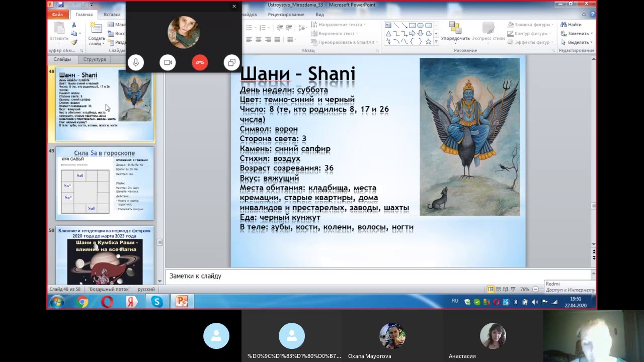Screen dimensions: 644x362
Task: Cut selection with the scissors icon
Action: [74, 25]
